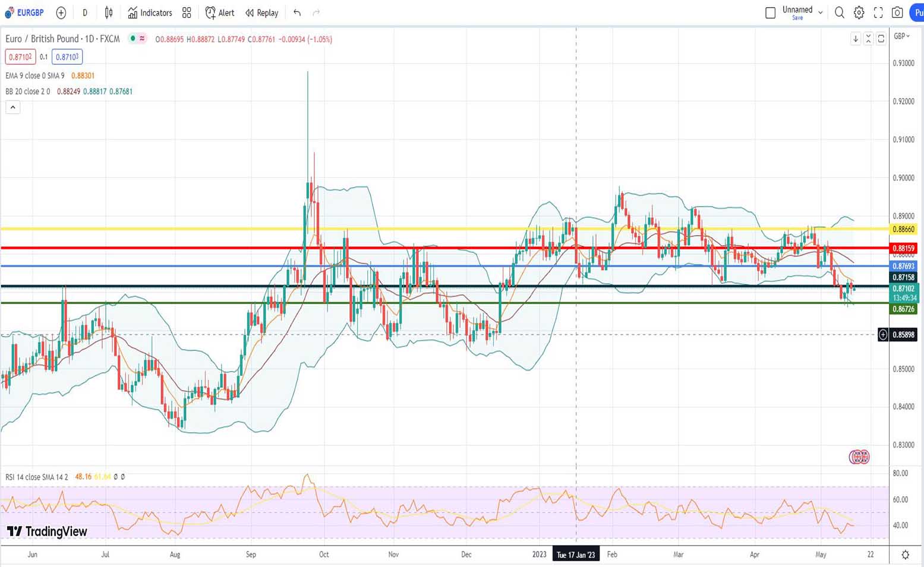Expand the Unnamed layout dropdown arrow
Viewport: 924px width, 567px height.
point(821,12)
